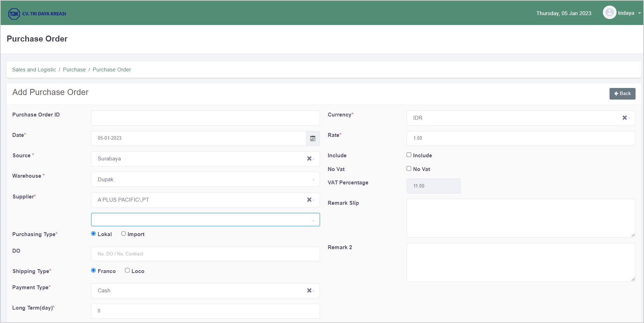Open the empty dropdown below Supplier
Image resolution: width=644 pixels, height=323 pixels.
pyautogui.click(x=313, y=220)
